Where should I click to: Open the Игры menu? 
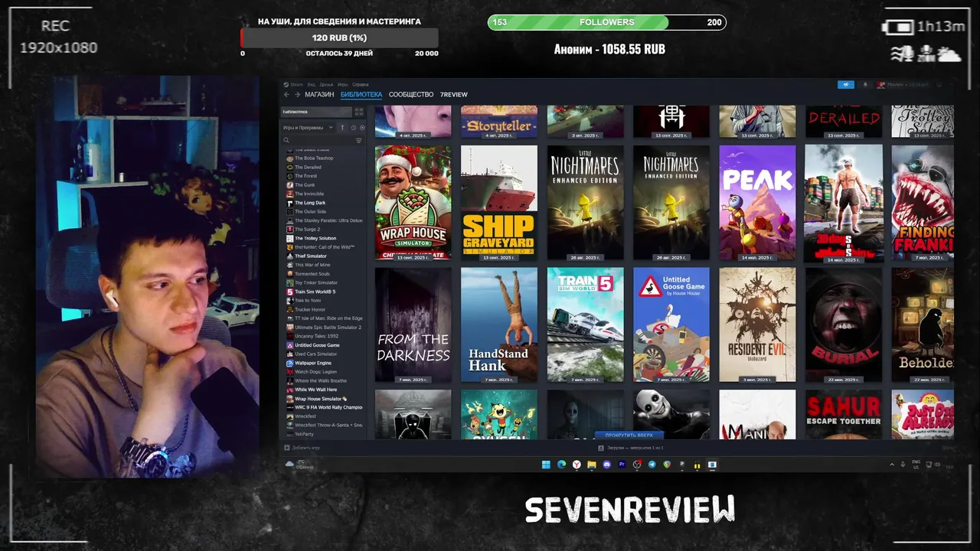[x=342, y=84]
